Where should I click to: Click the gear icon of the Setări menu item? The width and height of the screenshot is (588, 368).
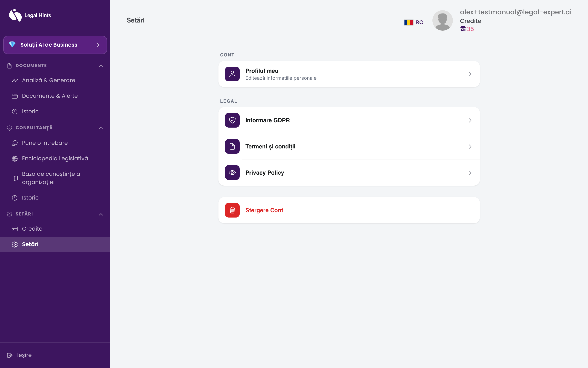(x=14, y=244)
